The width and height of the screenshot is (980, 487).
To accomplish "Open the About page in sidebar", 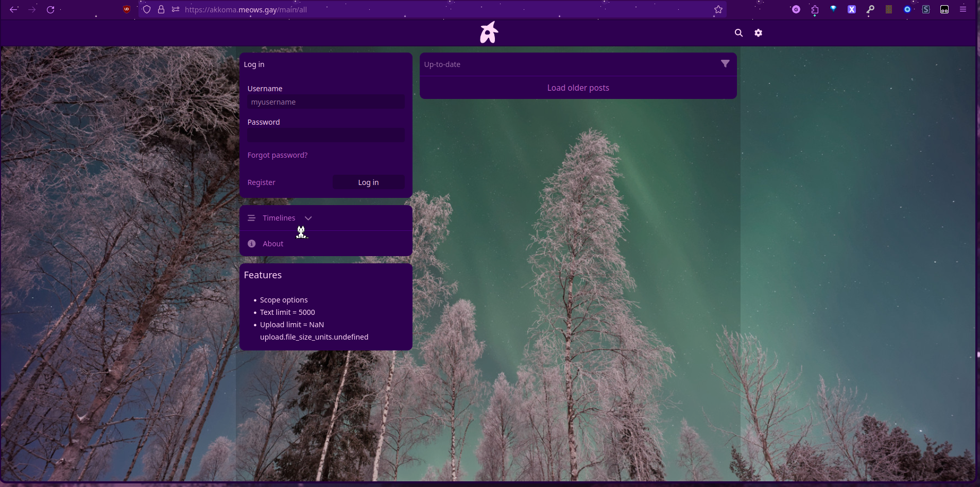I will 273,244.
